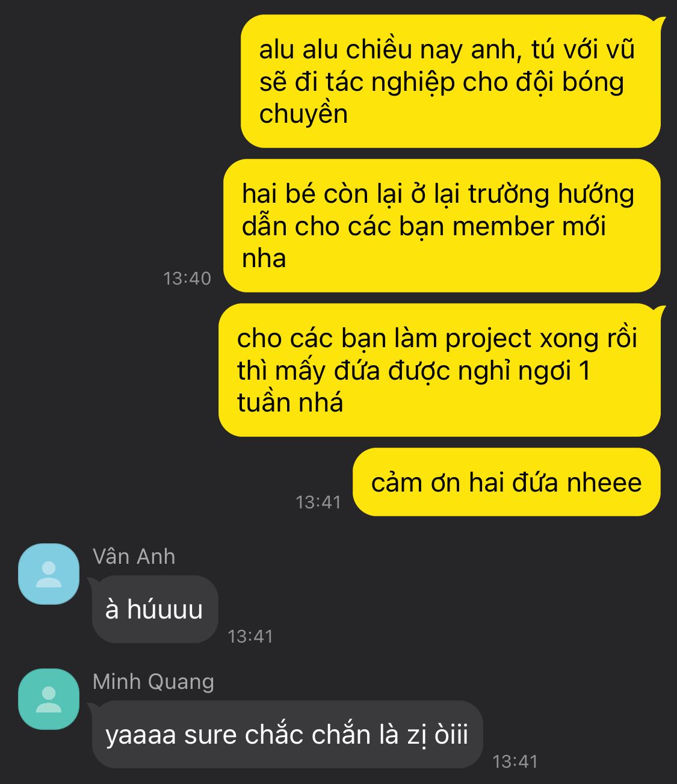Viewport: 677px width, 784px height.
Task: Select the yellow message starting "hai bé còn lại"
Action: [x=442, y=226]
